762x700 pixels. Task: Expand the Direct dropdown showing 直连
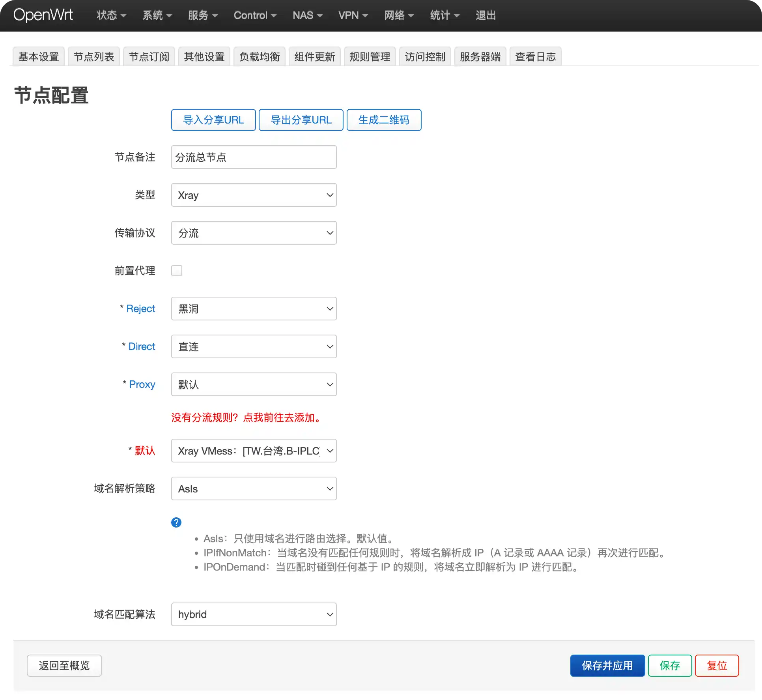254,346
